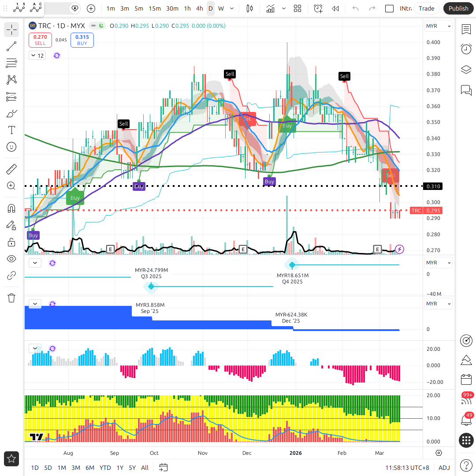Open the help center question icon

(466, 465)
